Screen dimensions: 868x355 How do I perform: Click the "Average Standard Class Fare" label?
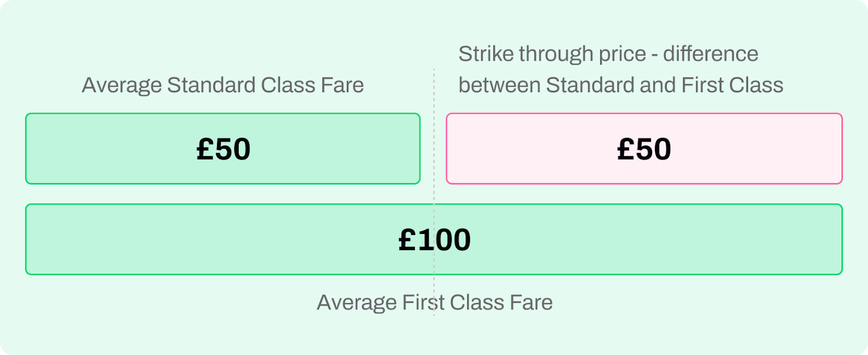[222, 85]
